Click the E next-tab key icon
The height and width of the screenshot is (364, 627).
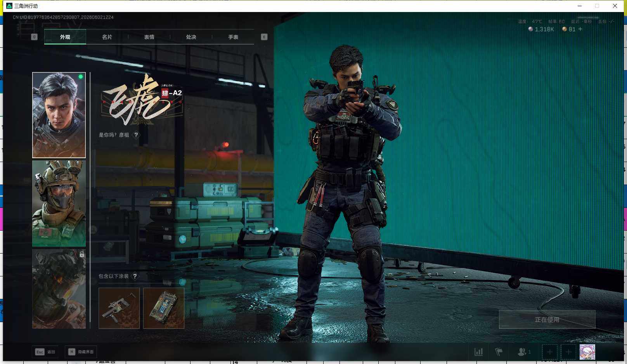pyautogui.click(x=264, y=37)
